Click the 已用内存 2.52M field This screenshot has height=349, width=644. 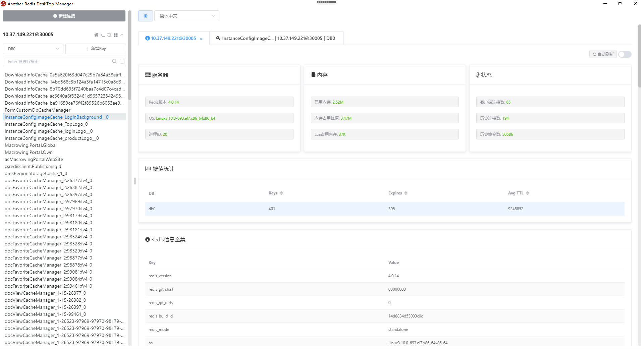385,102
